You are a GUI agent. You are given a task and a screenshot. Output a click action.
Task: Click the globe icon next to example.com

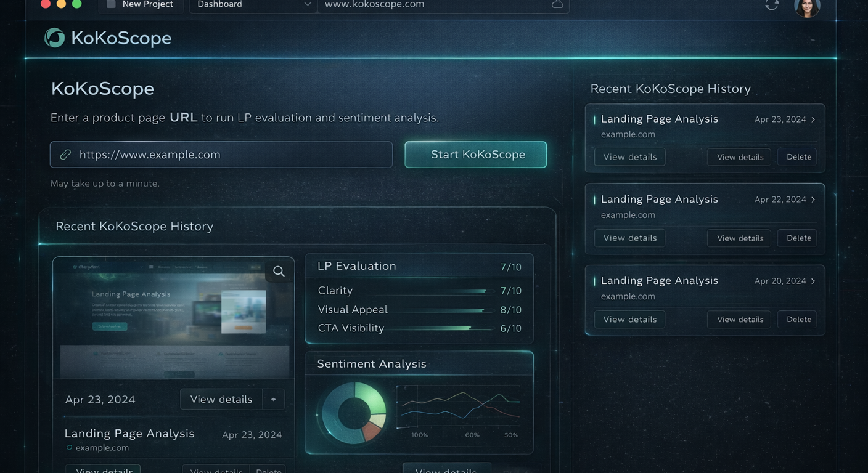[68, 448]
